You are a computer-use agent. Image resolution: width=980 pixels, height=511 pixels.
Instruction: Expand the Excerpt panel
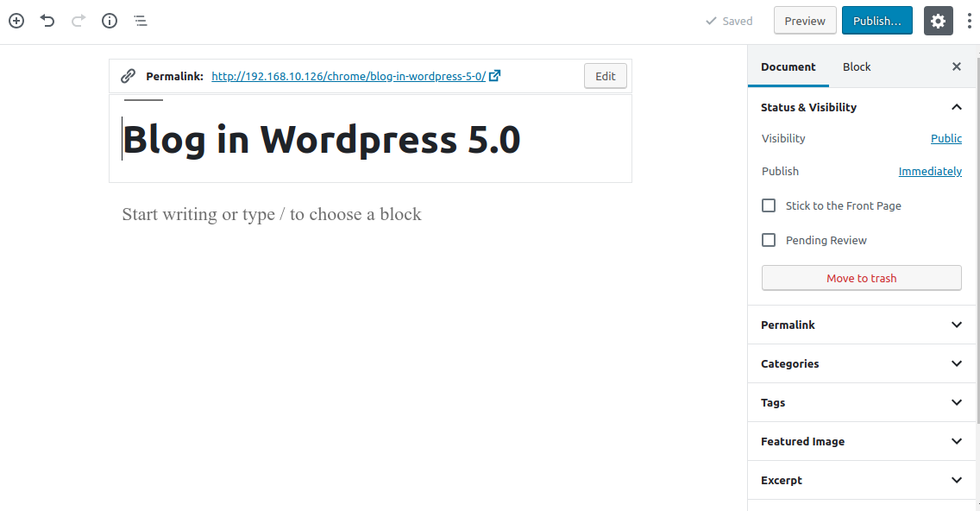(861, 480)
